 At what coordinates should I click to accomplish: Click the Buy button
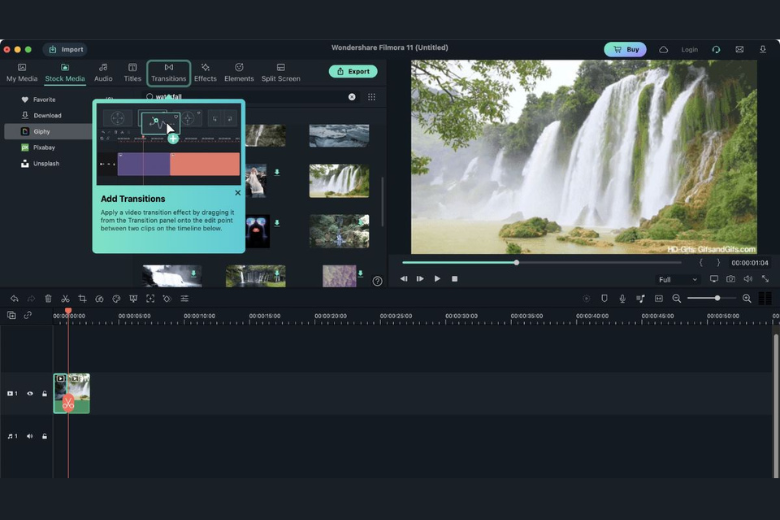(625, 49)
